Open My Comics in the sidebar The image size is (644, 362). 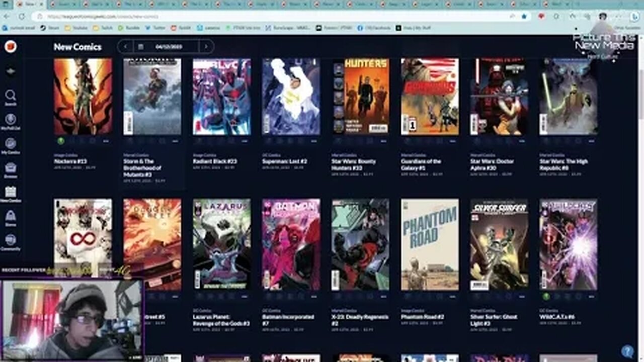[x=11, y=146]
